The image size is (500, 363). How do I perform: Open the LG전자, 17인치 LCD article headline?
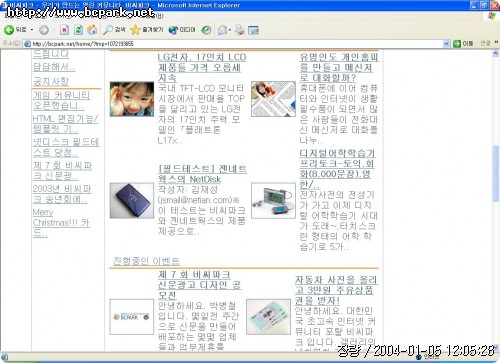point(202,67)
